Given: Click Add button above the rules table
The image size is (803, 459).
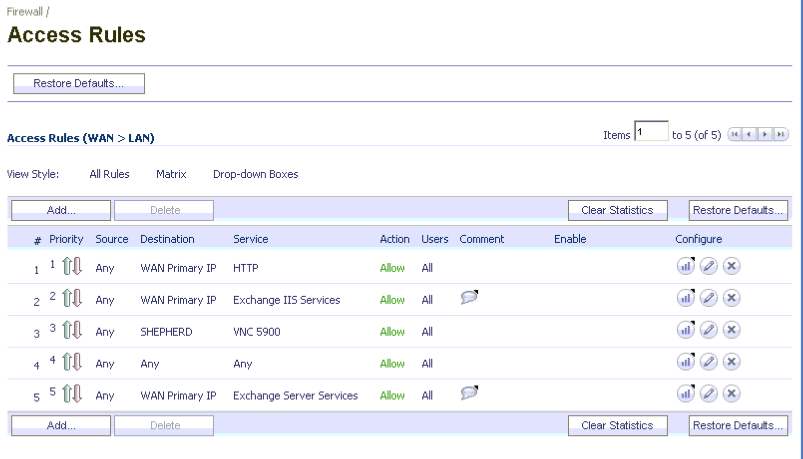Looking at the screenshot, I should pyautogui.click(x=61, y=210).
